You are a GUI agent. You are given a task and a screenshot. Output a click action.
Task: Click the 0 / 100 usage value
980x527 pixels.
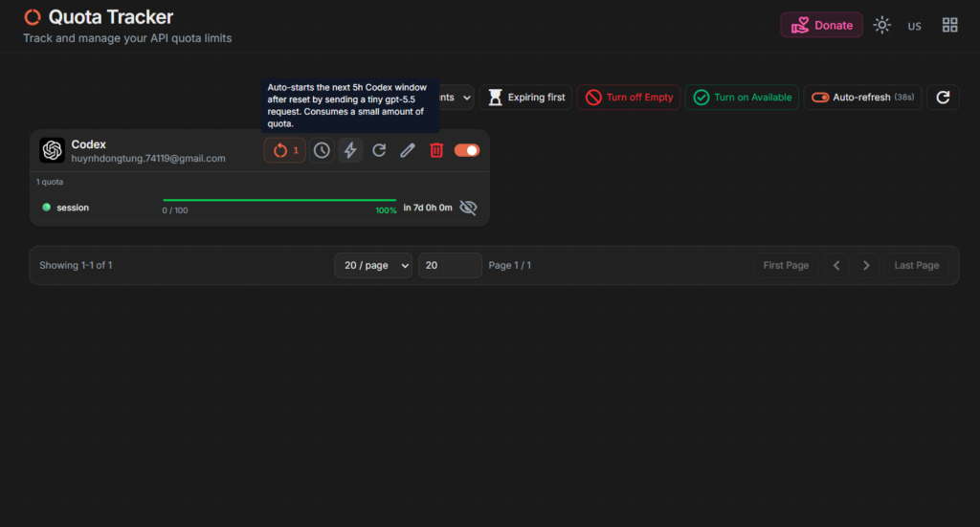click(175, 210)
